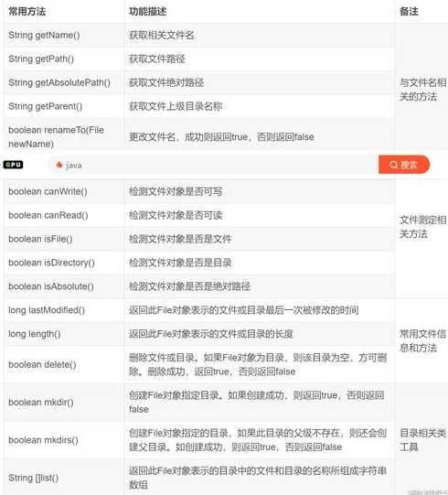Click description 删除文件或目录
448x495 pixels.
[x=258, y=365]
